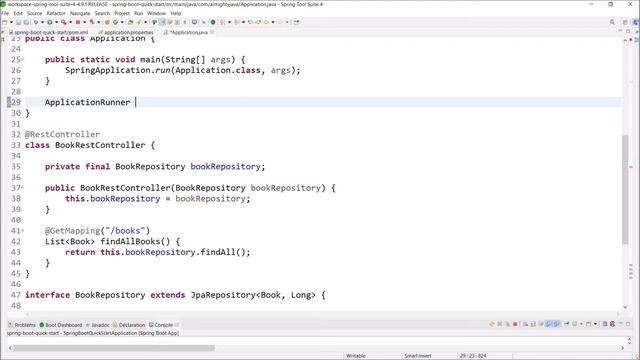
Task: Close the Application.java editor tab
Action: point(212,32)
